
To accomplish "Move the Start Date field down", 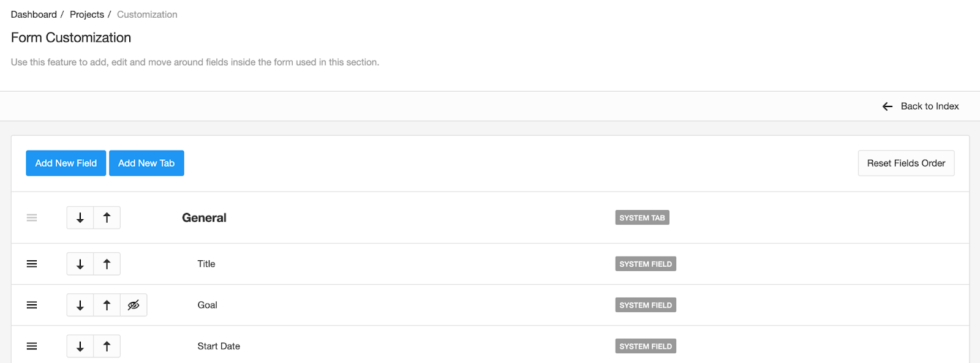I will click(x=80, y=346).
